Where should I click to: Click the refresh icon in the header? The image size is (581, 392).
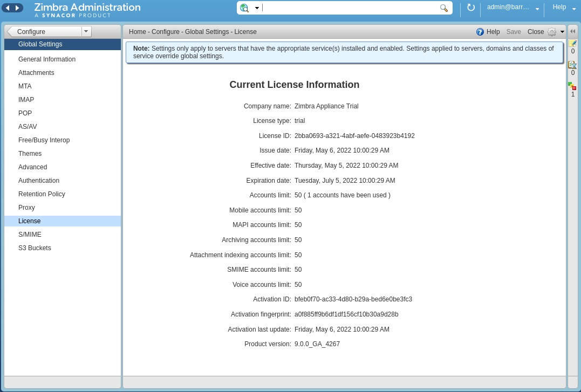(470, 8)
